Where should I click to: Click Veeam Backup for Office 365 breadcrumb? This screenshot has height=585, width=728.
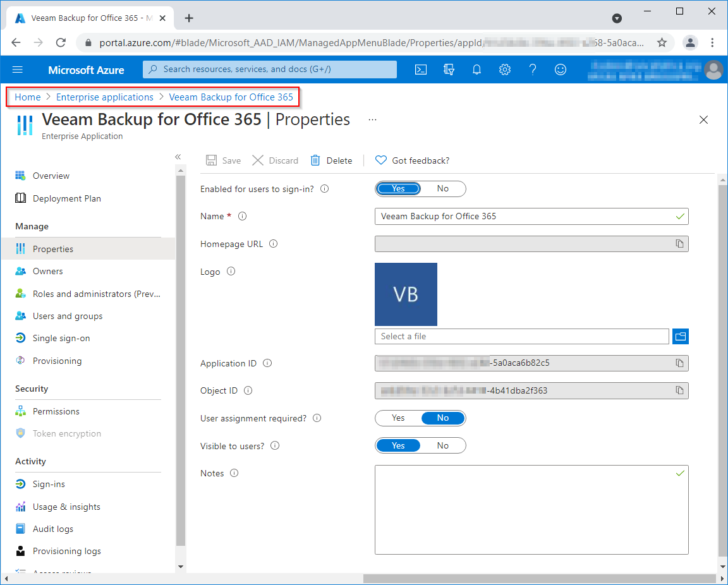[231, 97]
